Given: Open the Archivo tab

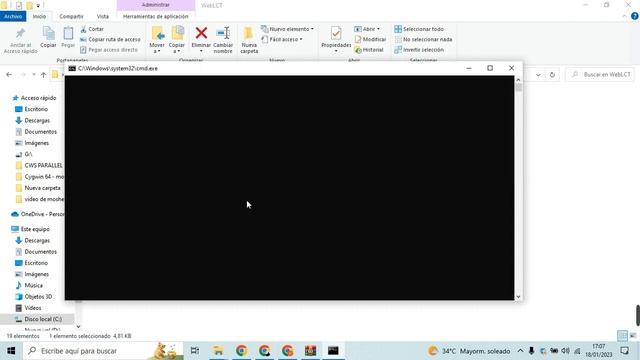Looking at the screenshot, I should point(13,16).
